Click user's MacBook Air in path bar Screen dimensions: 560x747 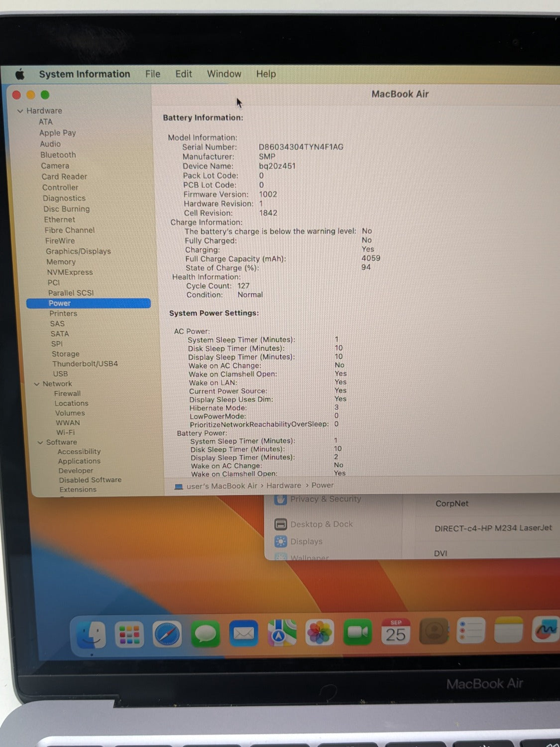point(222,486)
